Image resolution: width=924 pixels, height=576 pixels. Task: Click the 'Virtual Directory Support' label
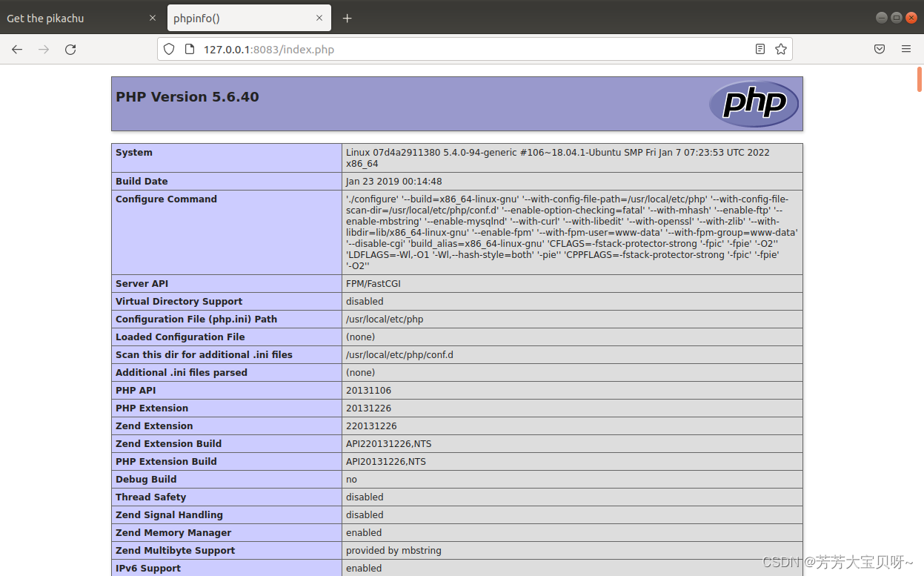click(x=179, y=302)
